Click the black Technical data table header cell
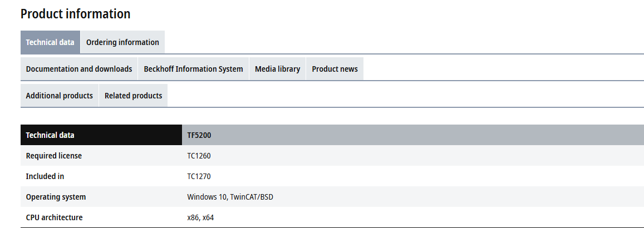This screenshot has height=228, width=644. (x=101, y=135)
